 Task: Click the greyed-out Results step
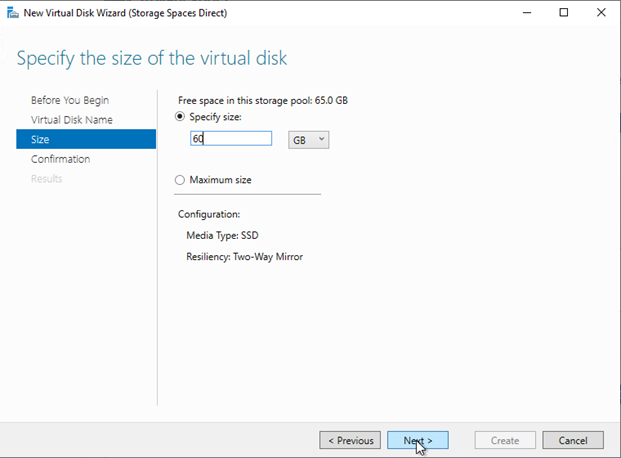point(47,179)
